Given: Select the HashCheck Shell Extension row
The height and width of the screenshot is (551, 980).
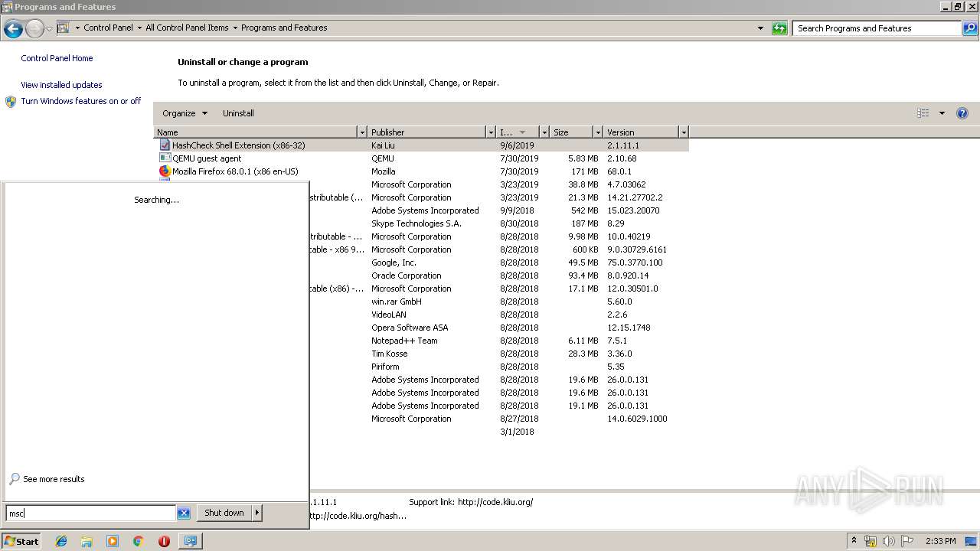Looking at the screenshot, I should [422, 145].
